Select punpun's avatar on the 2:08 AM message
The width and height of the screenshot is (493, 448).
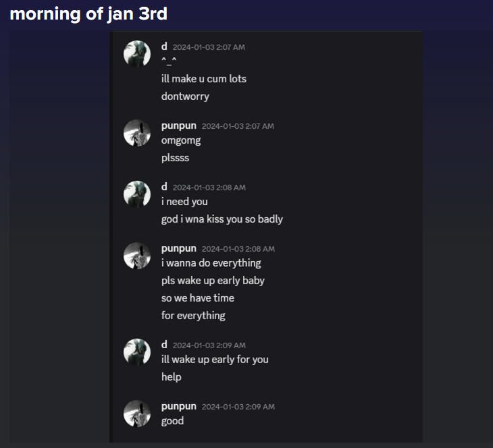(137, 256)
